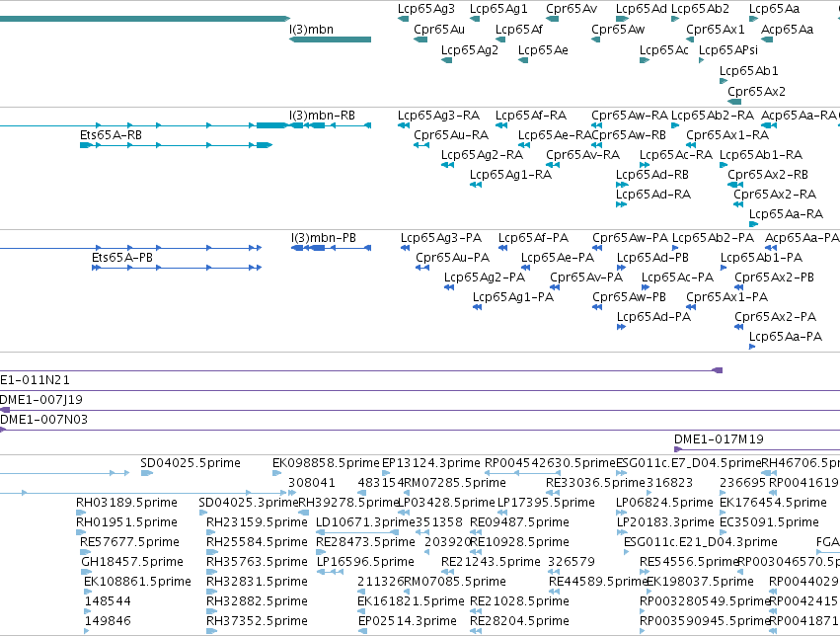Click transcript label Ets65A-RB

point(111,135)
